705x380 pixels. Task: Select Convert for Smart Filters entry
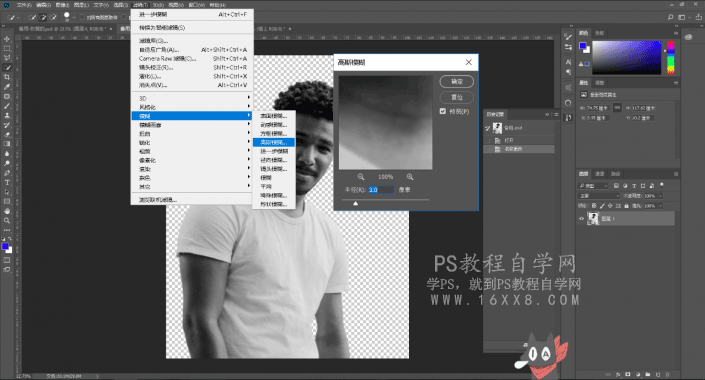pyautogui.click(x=192, y=27)
